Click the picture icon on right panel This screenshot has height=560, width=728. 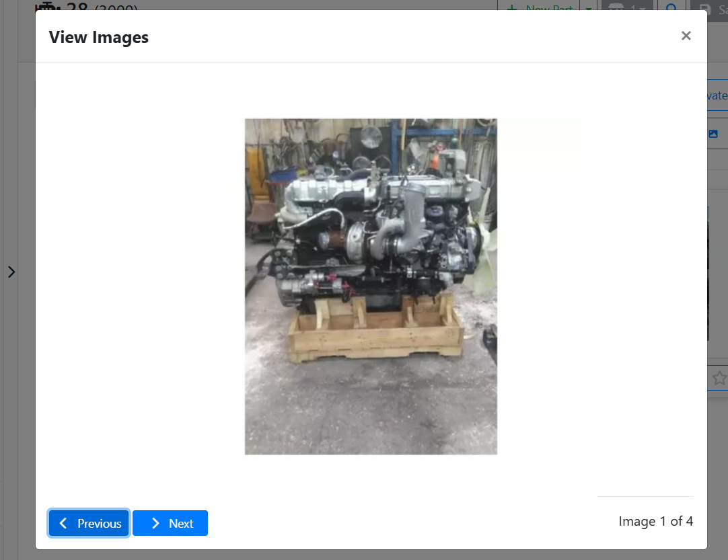713,134
